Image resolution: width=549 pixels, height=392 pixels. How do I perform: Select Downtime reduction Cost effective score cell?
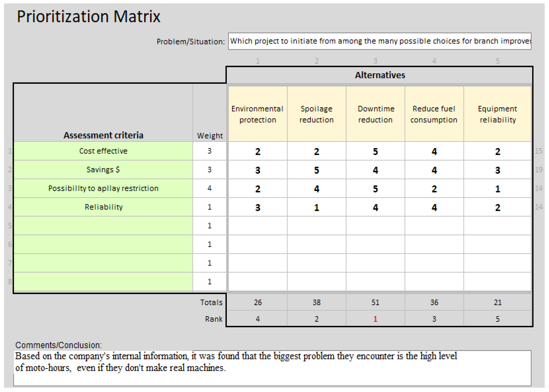[x=375, y=151]
